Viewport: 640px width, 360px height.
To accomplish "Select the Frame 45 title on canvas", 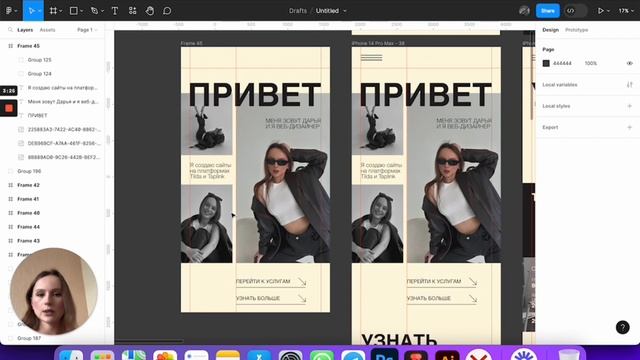I will click(x=191, y=43).
